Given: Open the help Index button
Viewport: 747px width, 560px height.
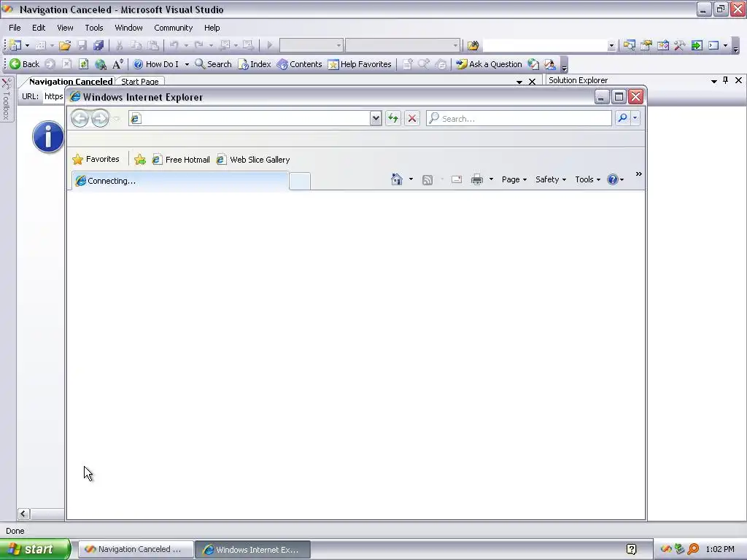Looking at the screenshot, I should coord(255,64).
